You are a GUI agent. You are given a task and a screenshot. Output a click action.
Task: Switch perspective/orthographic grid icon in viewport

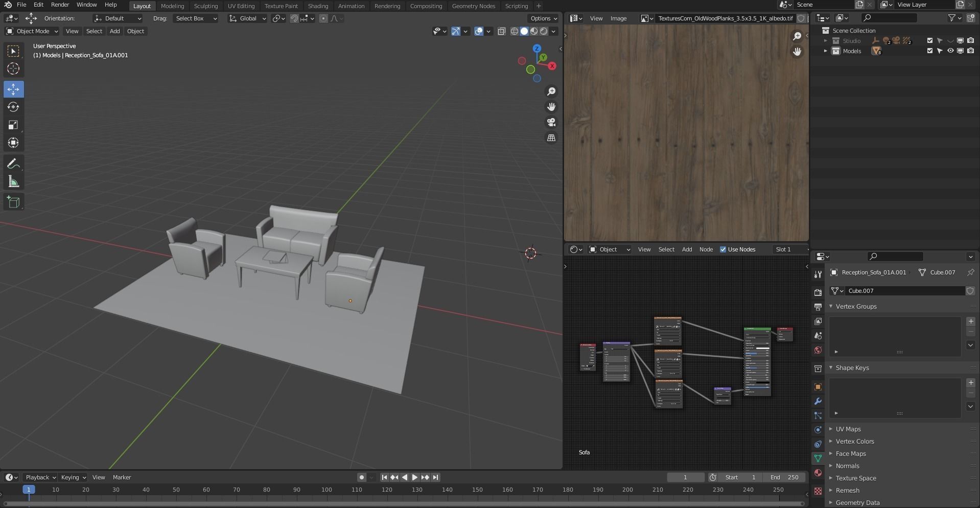point(551,138)
